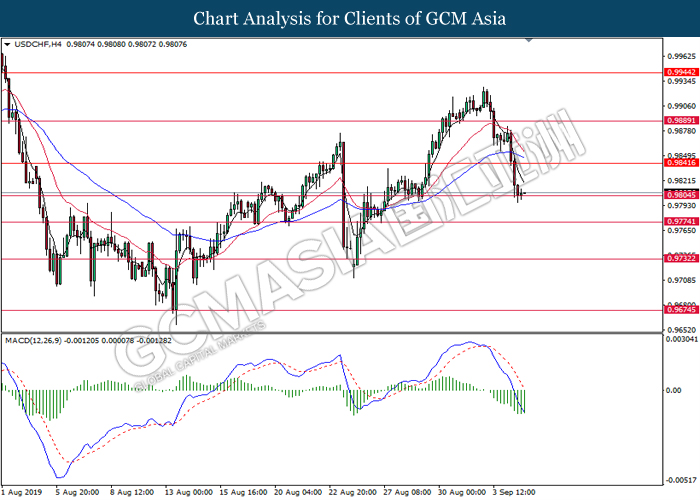Select the 0.99442 red price label
700x500 pixels.
681,72
